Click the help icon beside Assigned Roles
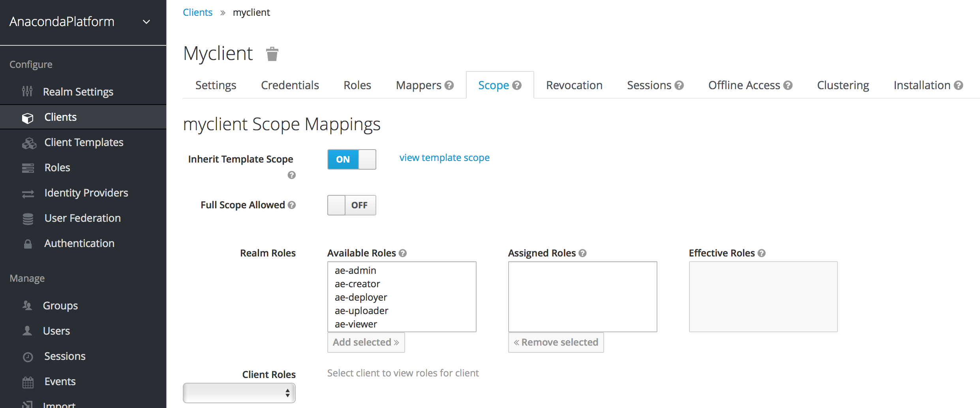980x408 pixels. point(582,253)
